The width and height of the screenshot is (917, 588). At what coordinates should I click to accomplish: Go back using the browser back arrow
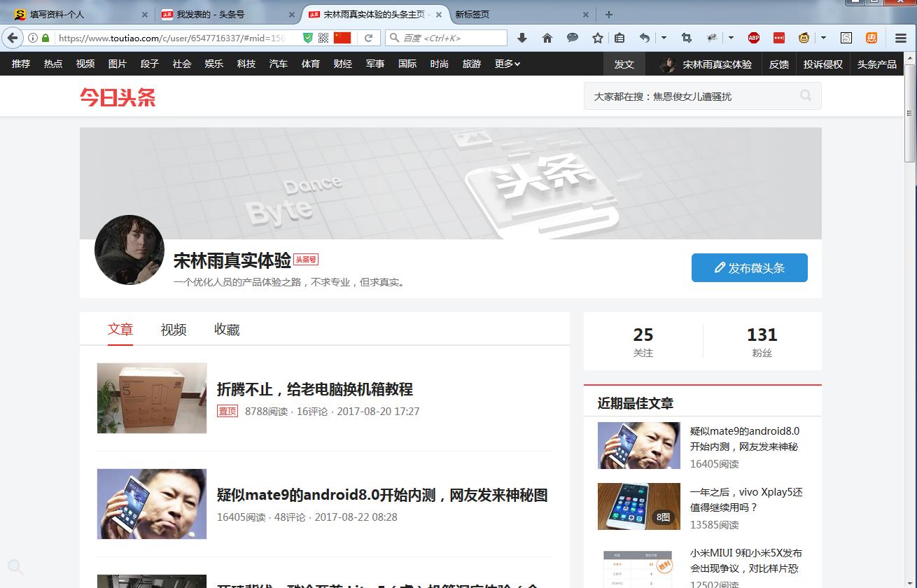coord(12,38)
